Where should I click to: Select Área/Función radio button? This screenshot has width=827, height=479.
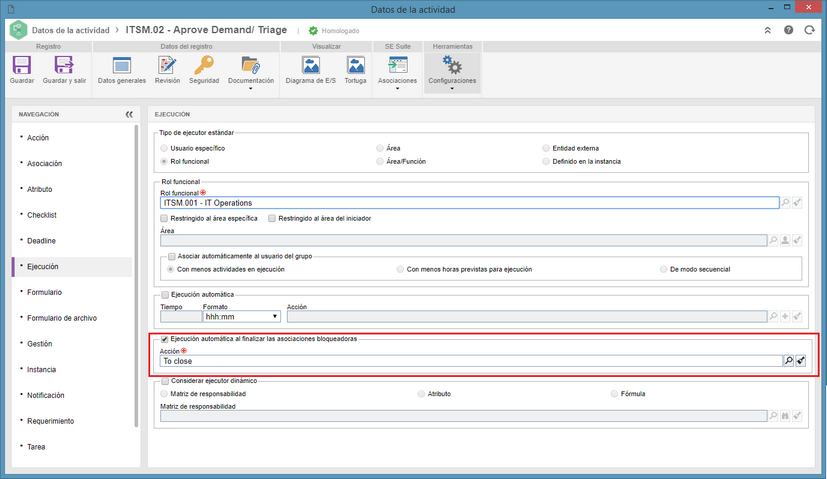click(380, 161)
